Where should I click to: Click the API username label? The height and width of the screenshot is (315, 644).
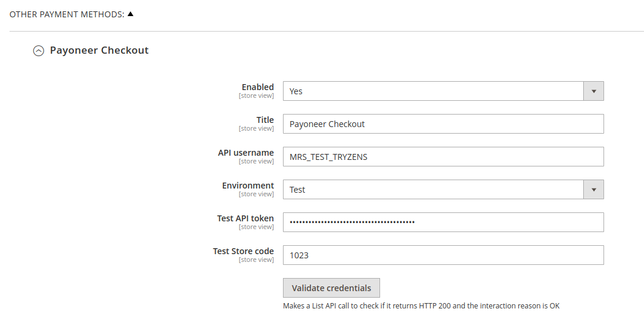245,153
